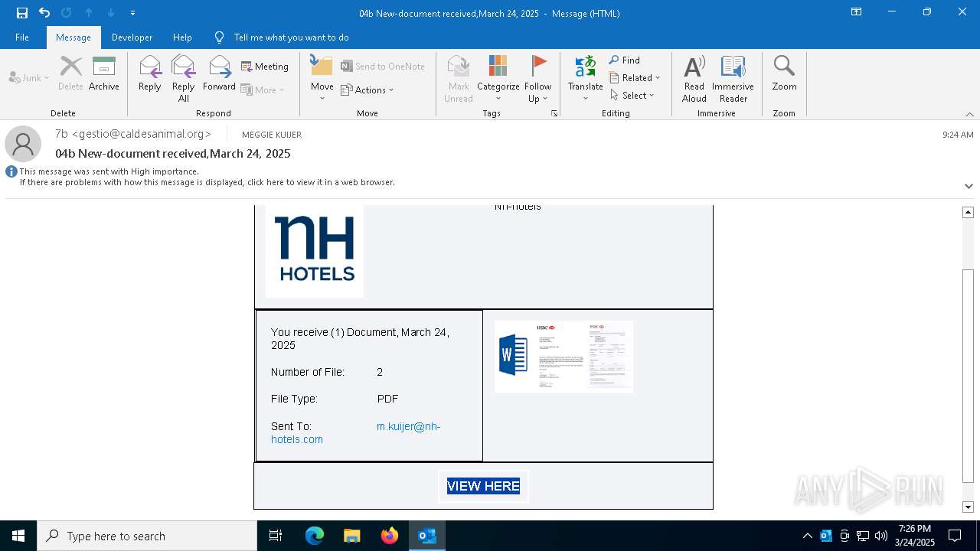Click the Delete button
This screenshot has height=551, width=980.
coord(70,74)
